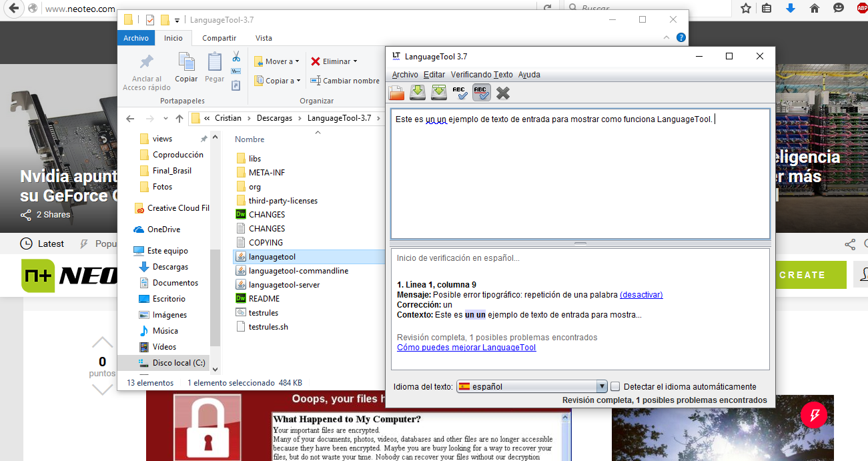Click Cómo puedes mejorar LanguageTool link
This screenshot has height=461, width=868.
pyautogui.click(x=466, y=348)
